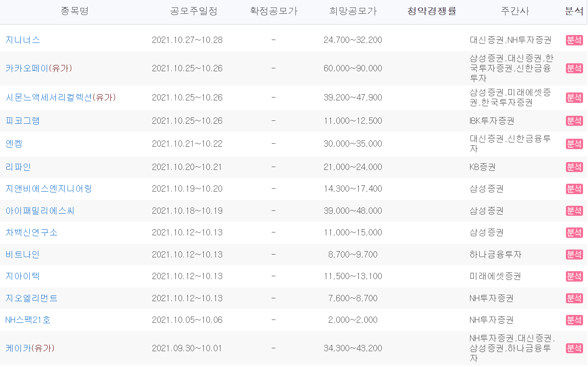Select the price range 34,300~43,200
The image size is (588, 367).
pyautogui.click(x=353, y=348)
